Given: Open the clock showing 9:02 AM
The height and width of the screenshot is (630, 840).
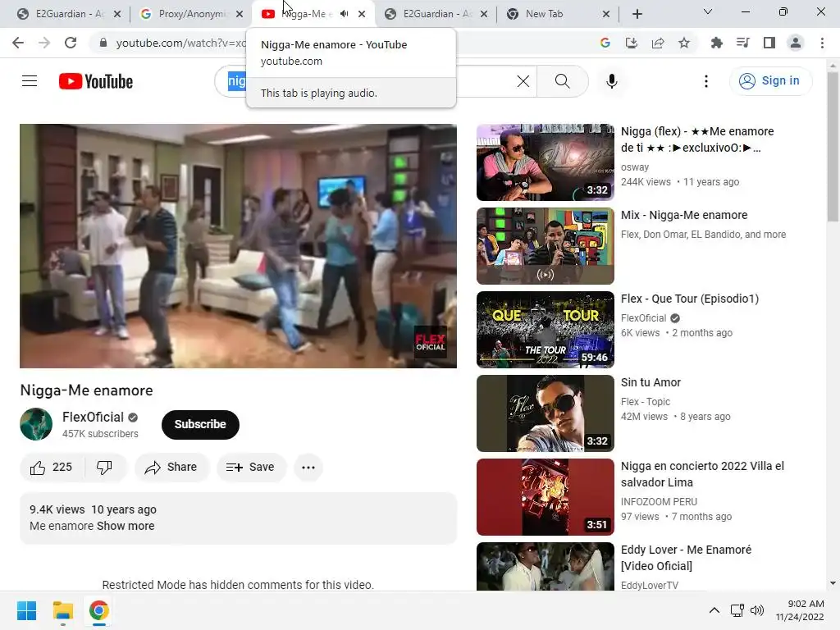Looking at the screenshot, I should (799, 610).
